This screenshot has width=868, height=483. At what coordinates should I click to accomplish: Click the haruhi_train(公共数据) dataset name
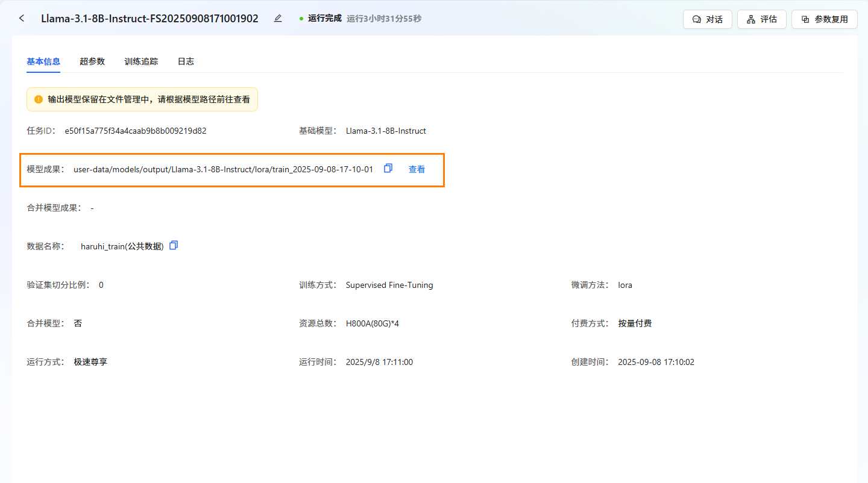tap(122, 246)
